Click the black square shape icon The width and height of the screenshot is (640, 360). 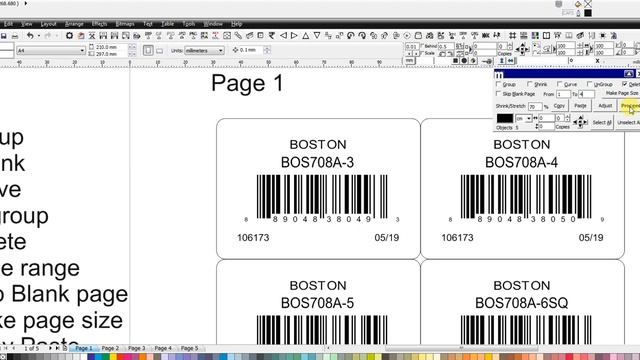pyautogui.click(x=456, y=61)
